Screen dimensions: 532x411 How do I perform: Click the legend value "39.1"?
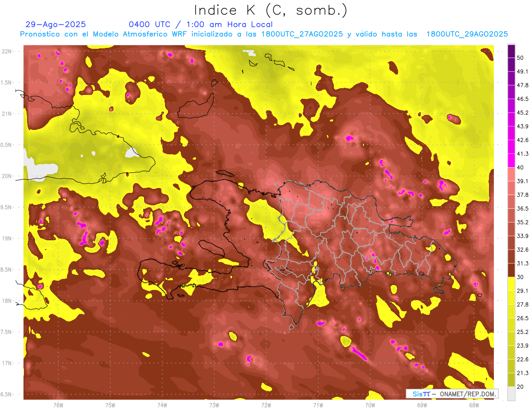pyautogui.click(x=522, y=181)
